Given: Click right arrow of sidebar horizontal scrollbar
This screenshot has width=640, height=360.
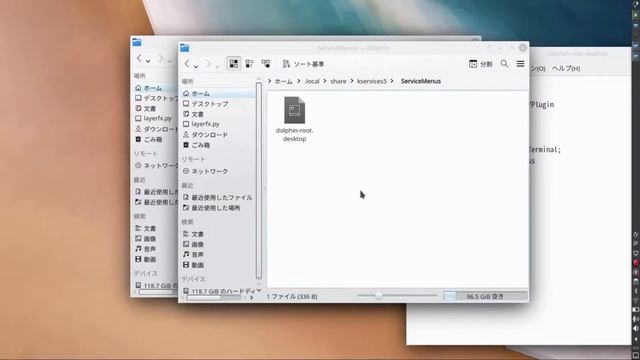Looking at the screenshot, I should pos(251,298).
